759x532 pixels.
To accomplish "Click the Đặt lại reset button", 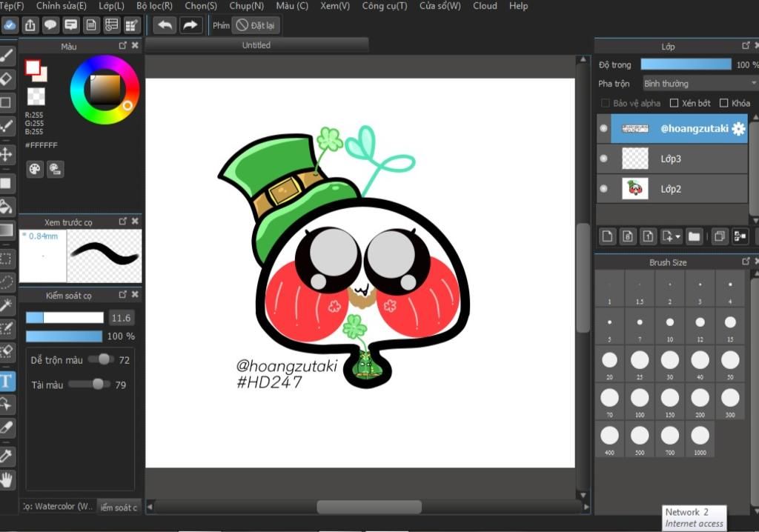I will pos(256,25).
